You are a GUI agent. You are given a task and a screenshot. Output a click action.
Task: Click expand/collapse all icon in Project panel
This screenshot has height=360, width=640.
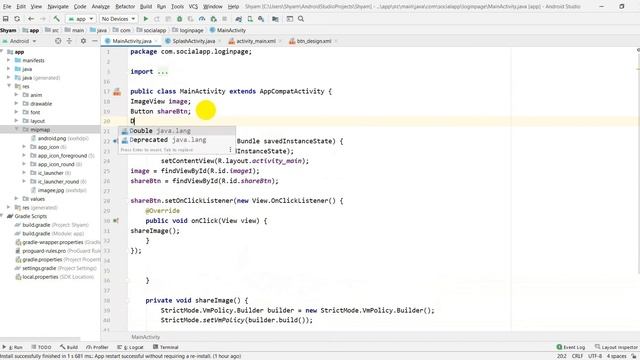(69, 41)
